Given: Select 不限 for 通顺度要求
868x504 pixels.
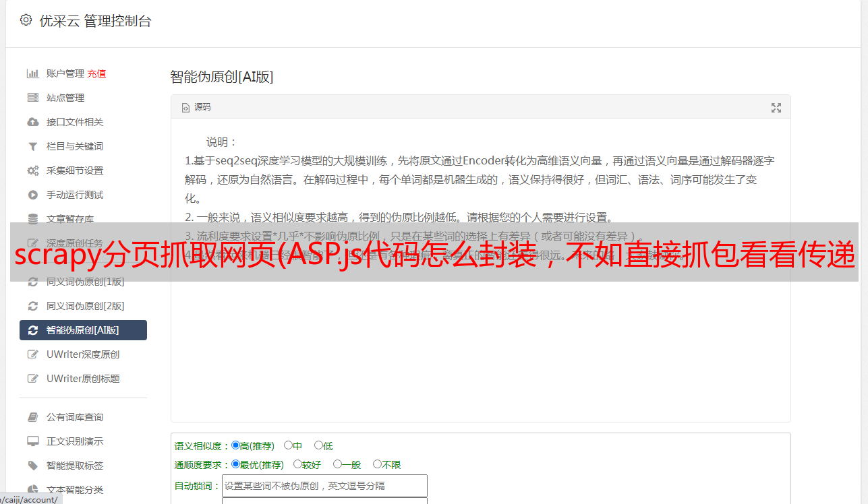Looking at the screenshot, I should [x=377, y=464].
